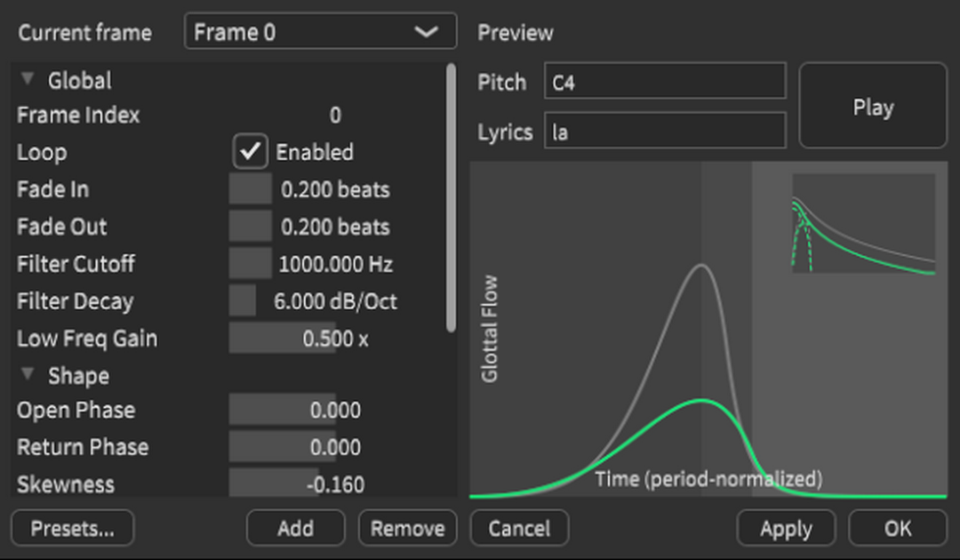This screenshot has width=960, height=560.
Task: Click the Lyrics text field
Action: [x=664, y=132]
